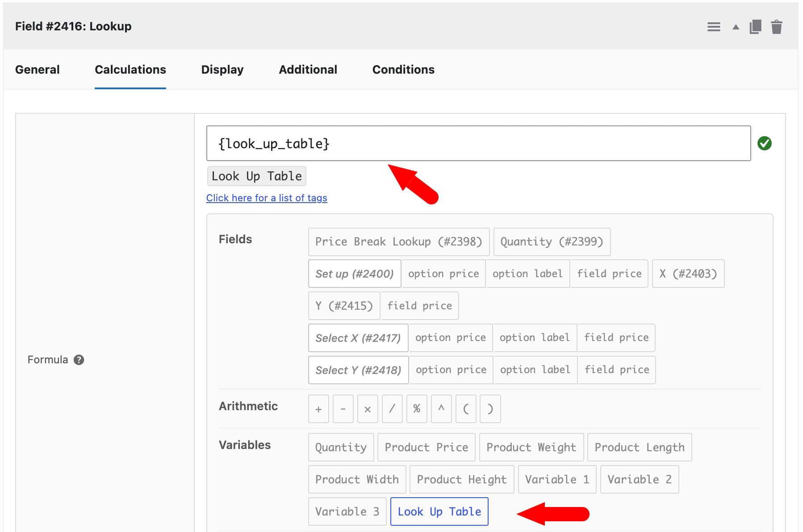
Task: Select the Calculations tab
Action: tap(130, 70)
